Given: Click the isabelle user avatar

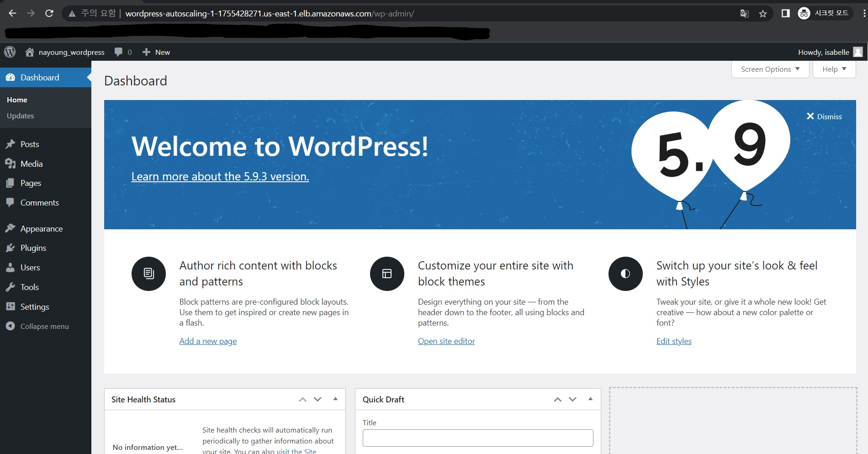Looking at the screenshot, I should 858,52.
